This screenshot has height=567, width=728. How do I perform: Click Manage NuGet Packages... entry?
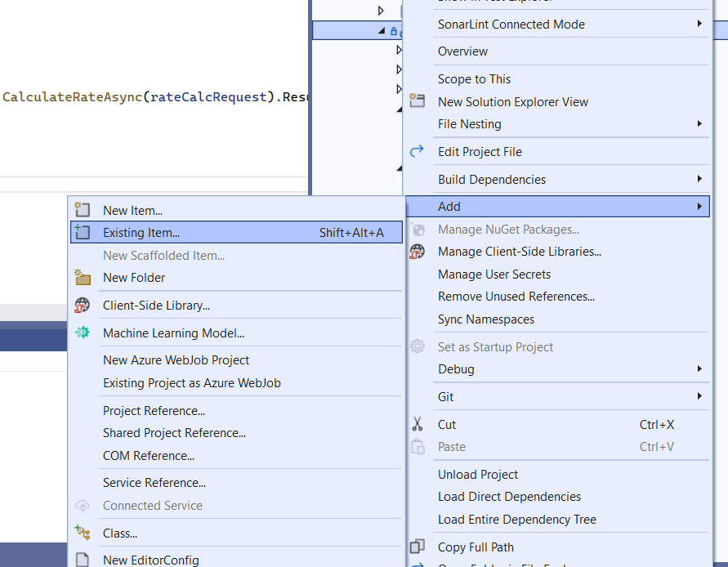click(558, 230)
